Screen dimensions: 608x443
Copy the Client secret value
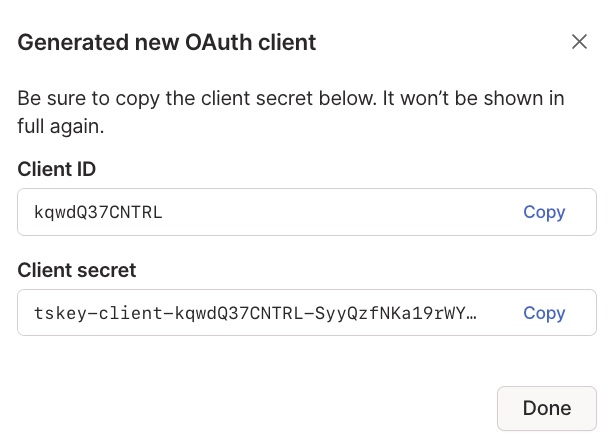click(544, 313)
